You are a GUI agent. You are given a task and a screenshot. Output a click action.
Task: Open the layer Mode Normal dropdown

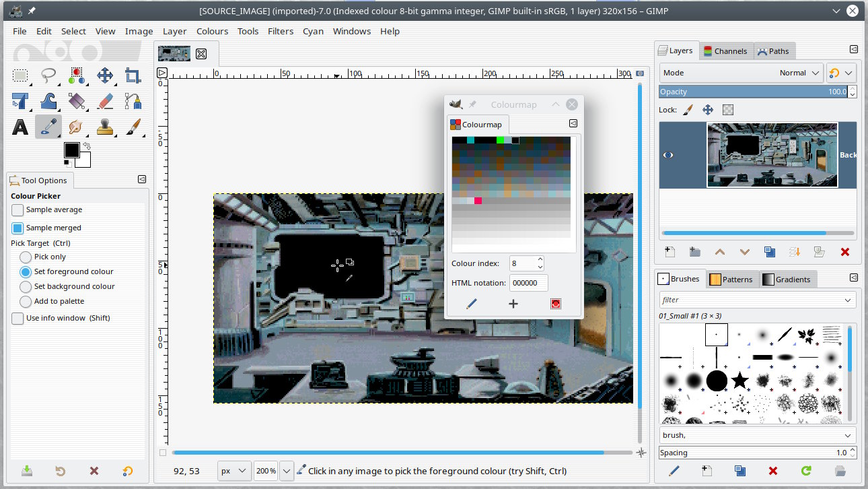(x=741, y=73)
